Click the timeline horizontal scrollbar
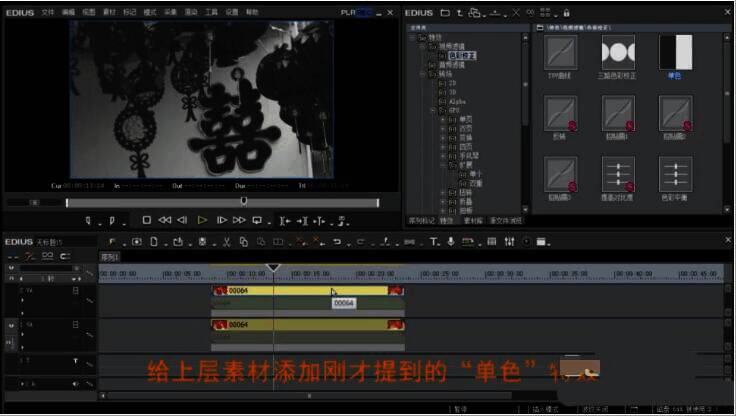The image size is (739, 417). click(309, 396)
